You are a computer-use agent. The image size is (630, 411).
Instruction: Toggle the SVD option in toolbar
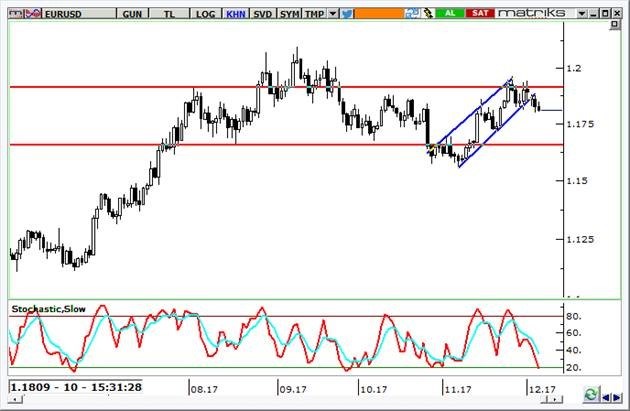[262, 14]
